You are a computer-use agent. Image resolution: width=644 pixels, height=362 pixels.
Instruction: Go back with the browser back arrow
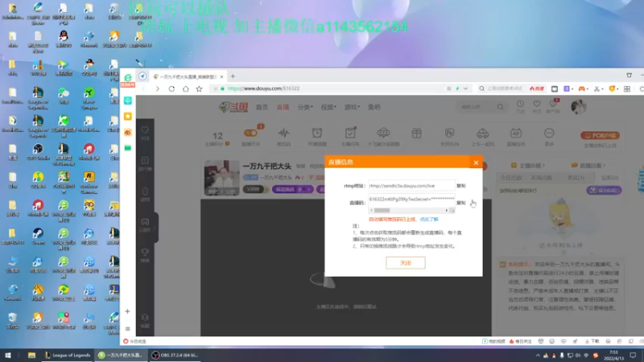[x=144, y=88]
